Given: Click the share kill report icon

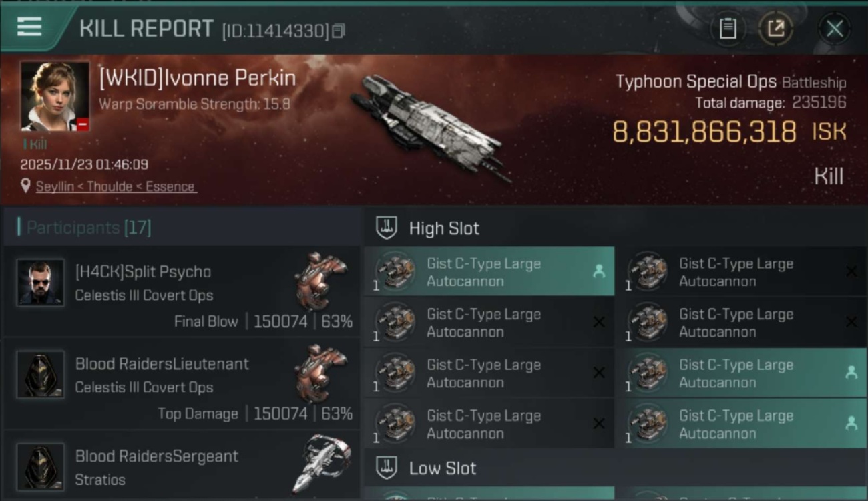Looking at the screenshot, I should pos(776,29).
